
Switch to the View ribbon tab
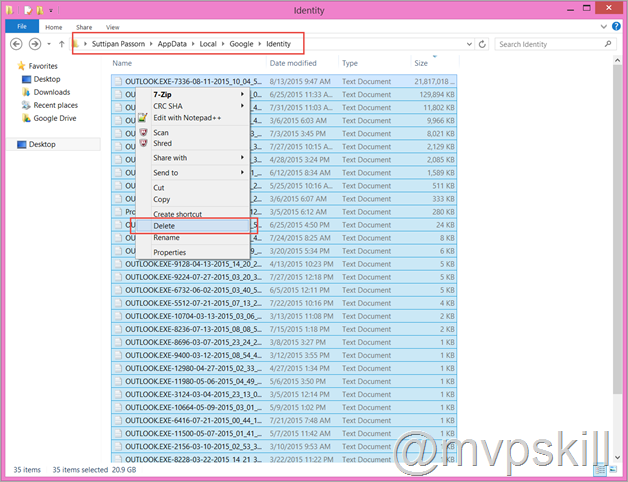click(113, 27)
